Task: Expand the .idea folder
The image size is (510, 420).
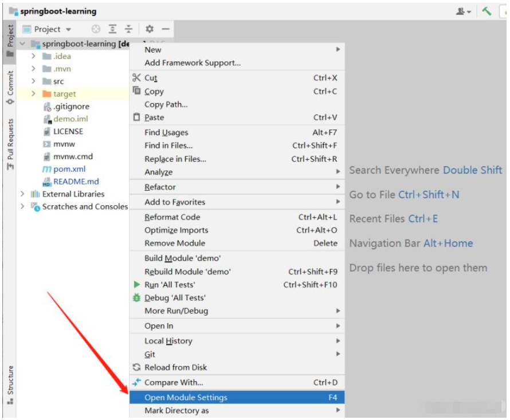Action: click(33, 56)
